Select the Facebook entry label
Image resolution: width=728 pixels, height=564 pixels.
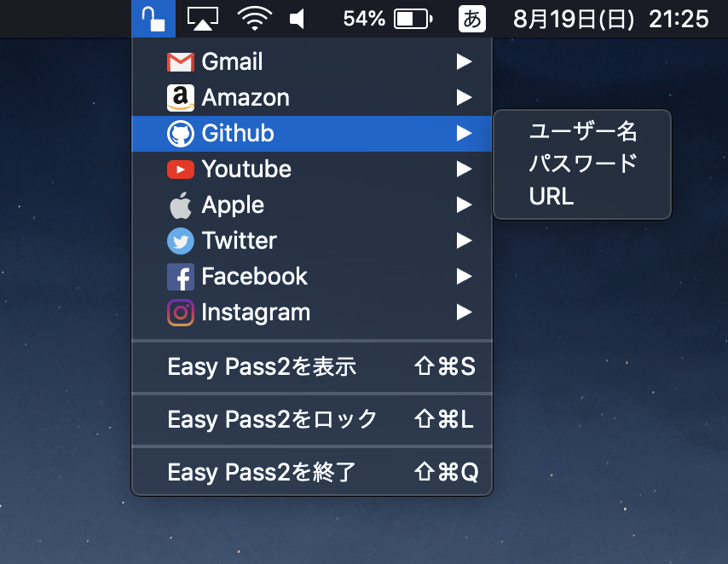point(254,276)
